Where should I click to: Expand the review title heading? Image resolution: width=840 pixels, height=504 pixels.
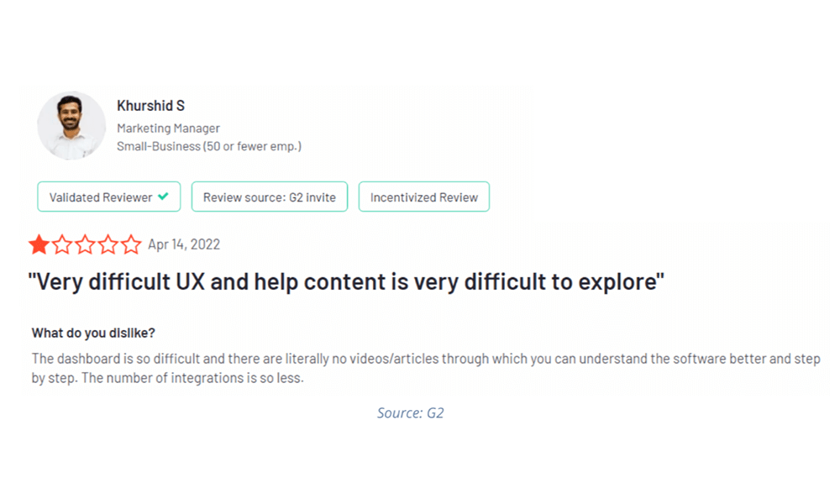click(348, 281)
